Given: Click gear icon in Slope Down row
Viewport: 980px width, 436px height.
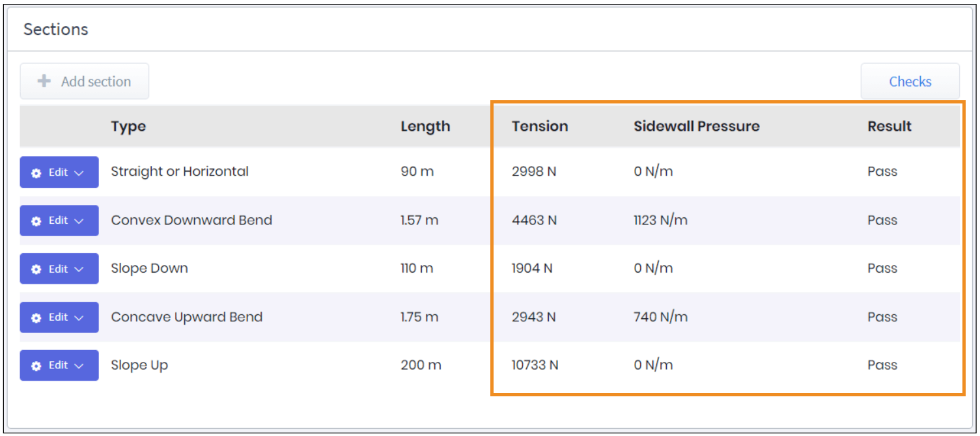Looking at the screenshot, I should pos(36,269).
